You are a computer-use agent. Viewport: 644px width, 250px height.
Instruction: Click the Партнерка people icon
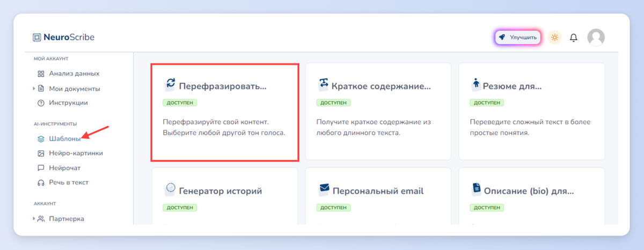pyautogui.click(x=41, y=218)
